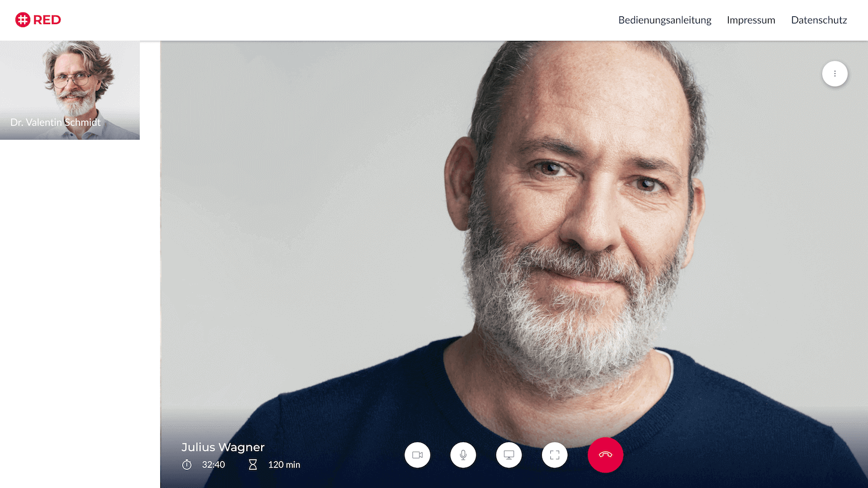The width and height of the screenshot is (868, 488).
Task: Open the three-dot options menu
Action: point(835,74)
